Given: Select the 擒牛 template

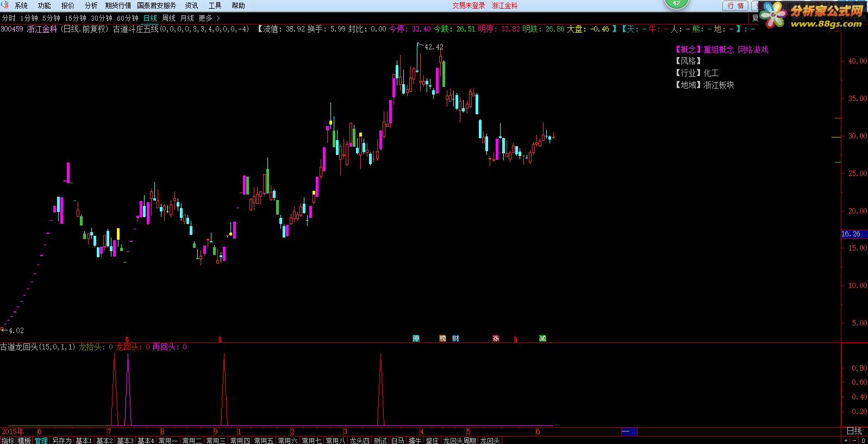Looking at the screenshot, I should [x=415, y=440].
